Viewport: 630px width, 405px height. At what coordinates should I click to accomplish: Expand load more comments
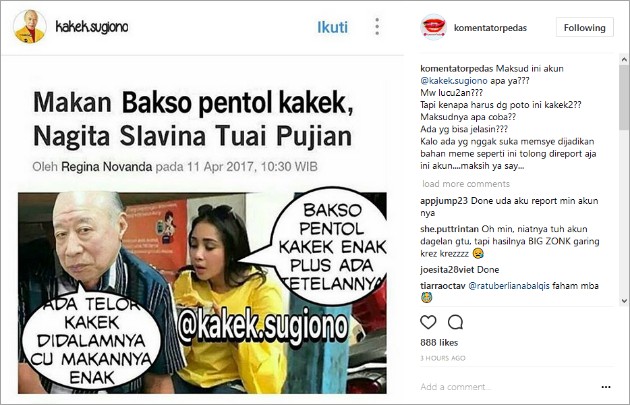point(466,184)
